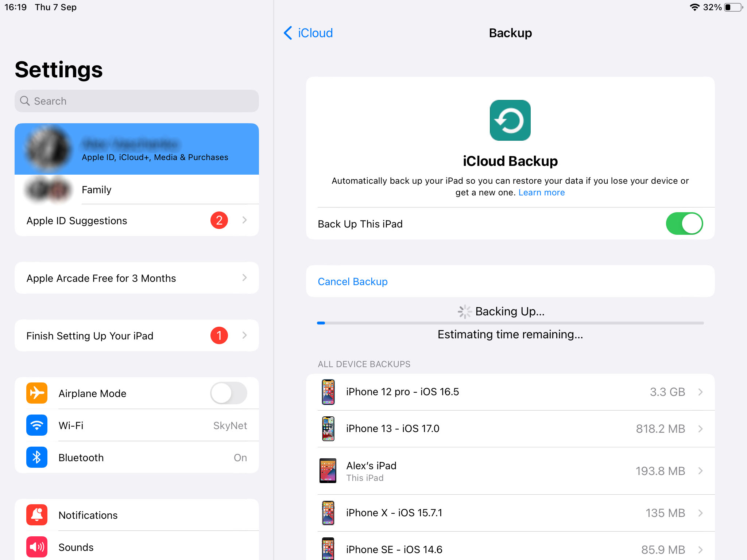Tap the red badge 2 on Apple ID Suggestions
747x560 pixels.
(219, 220)
